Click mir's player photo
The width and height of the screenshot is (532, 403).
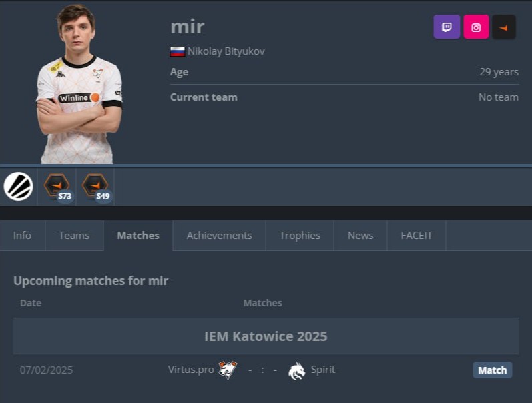point(79,84)
